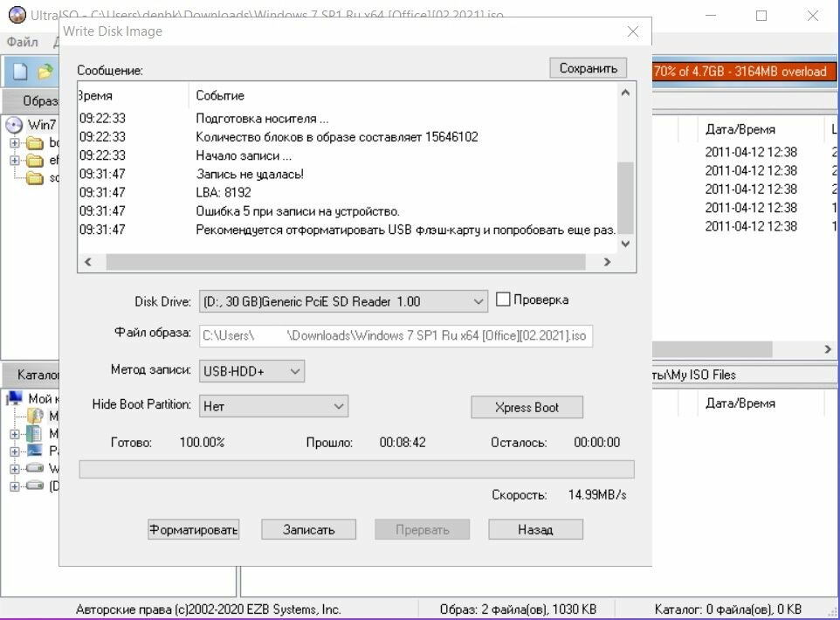Click the message log scroll right arrow

(x=607, y=262)
